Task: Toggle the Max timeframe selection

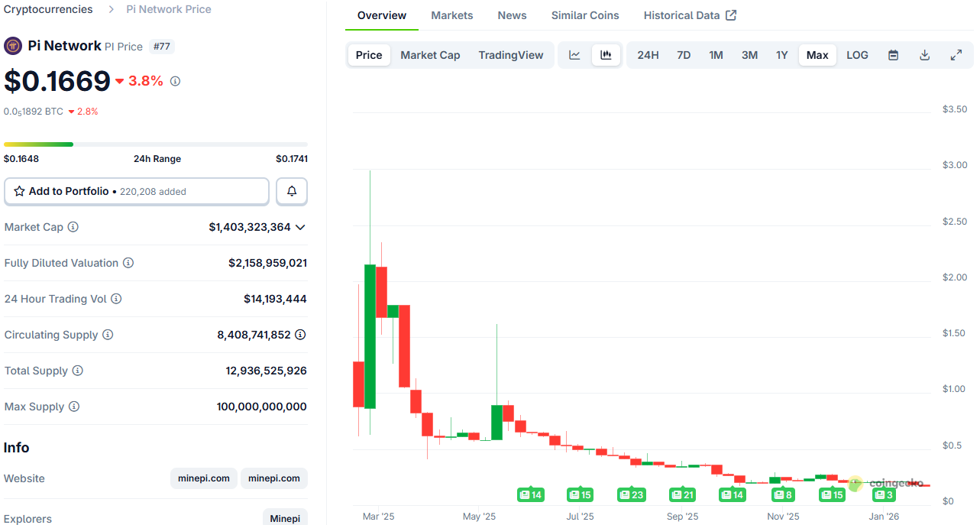Action: coord(817,54)
